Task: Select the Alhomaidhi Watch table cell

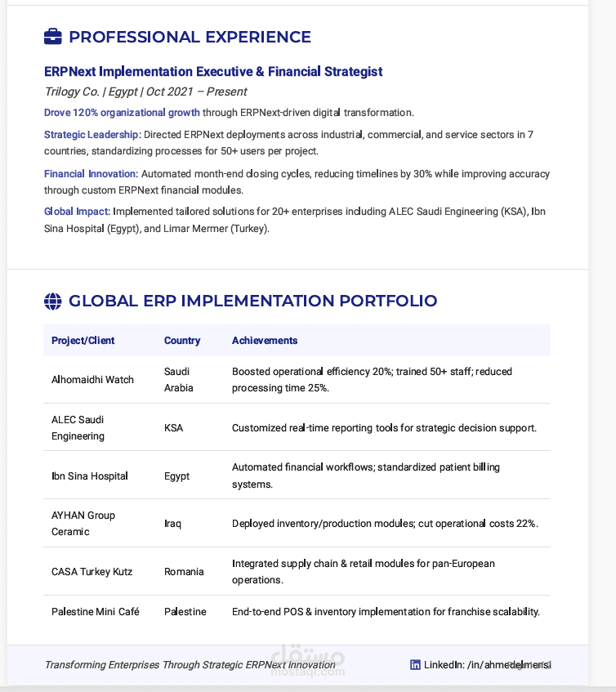Action: 92,380
